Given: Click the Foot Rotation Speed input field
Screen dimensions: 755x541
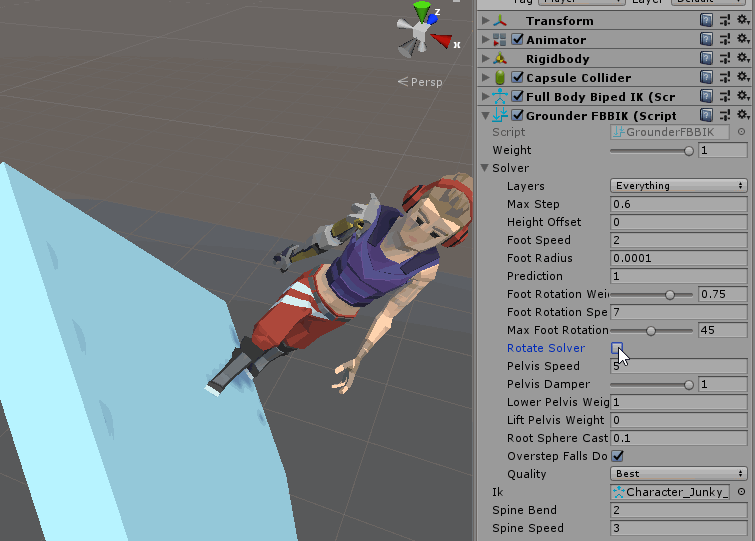Looking at the screenshot, I should point(678,312).
